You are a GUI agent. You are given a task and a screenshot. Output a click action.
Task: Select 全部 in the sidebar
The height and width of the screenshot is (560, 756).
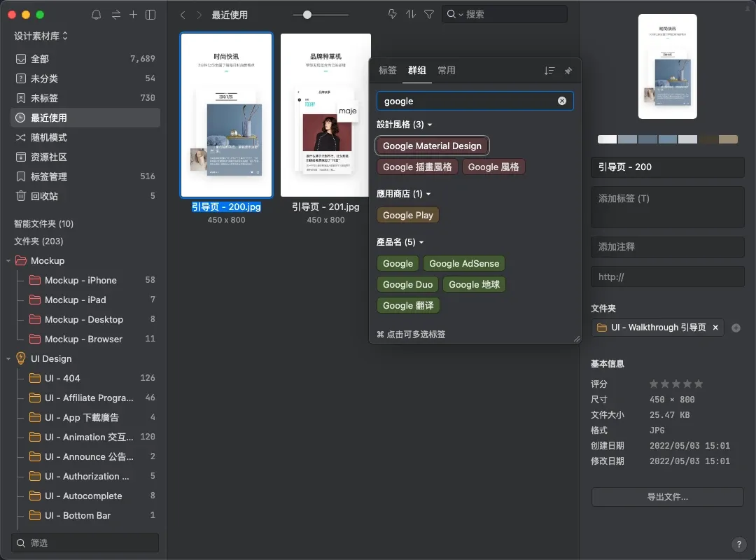tap(85, 59)
